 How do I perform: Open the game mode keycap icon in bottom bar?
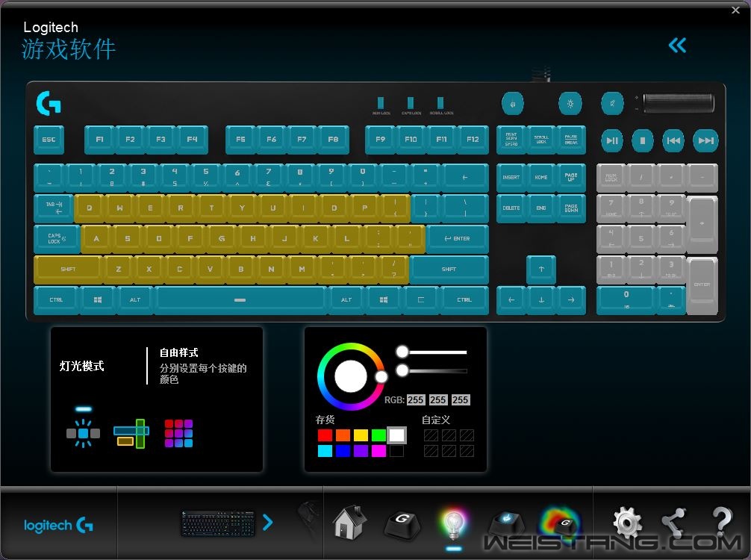click(507, 523)
